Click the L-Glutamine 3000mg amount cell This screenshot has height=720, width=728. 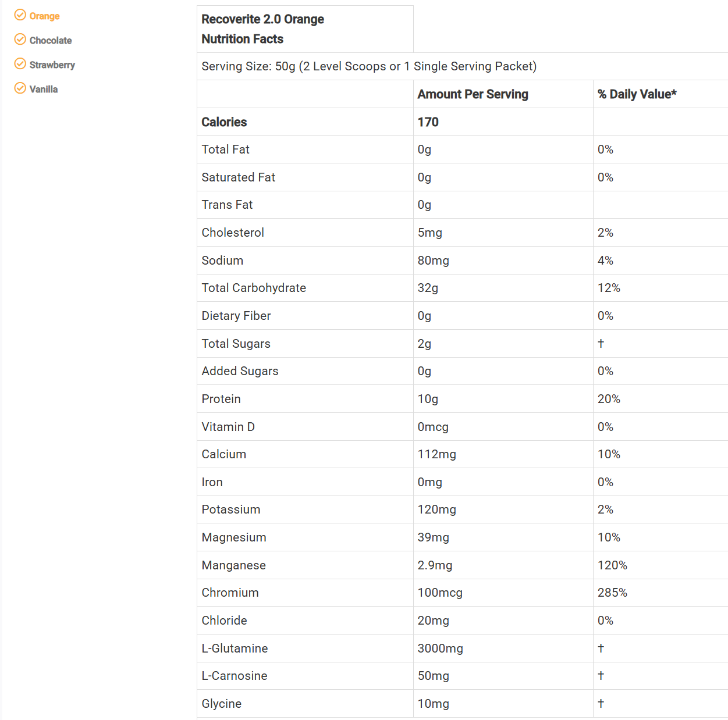tap(440, 648)
